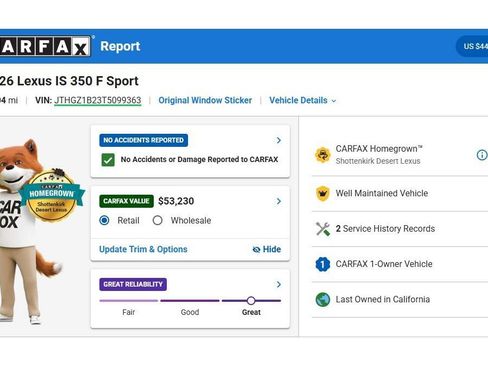The height and width of the screenshot is (366, 488).
Task: Click Shottenkirk Desert Lexus dealer name
Action: coord(378,161)
